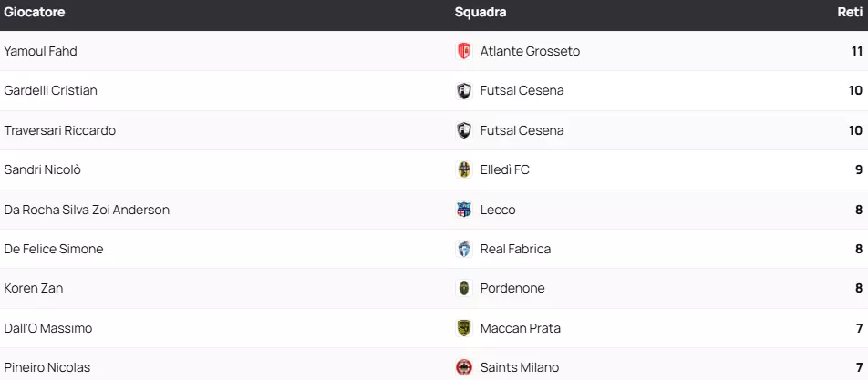Select the Maccan Prata team name
The height and width of the screenshot is (380, 868).
[x=521, y=328]
